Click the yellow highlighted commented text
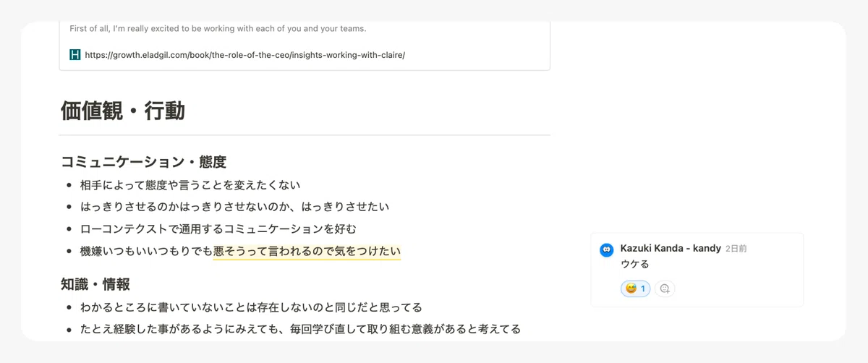 click(307, 252)
